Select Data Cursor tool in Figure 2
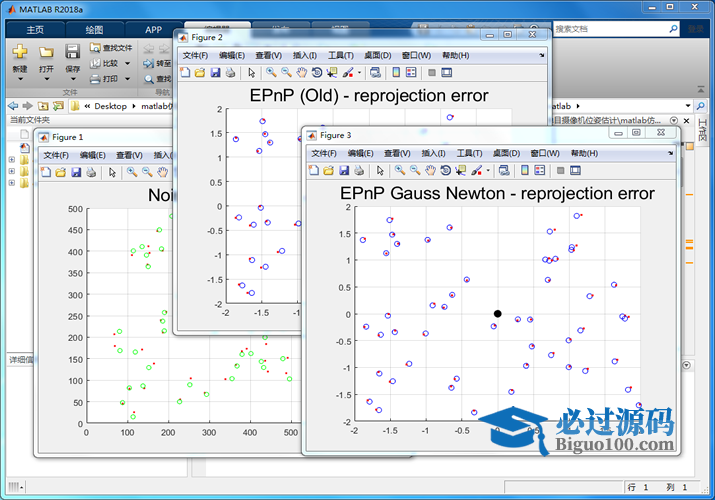 tap(332, 72)
